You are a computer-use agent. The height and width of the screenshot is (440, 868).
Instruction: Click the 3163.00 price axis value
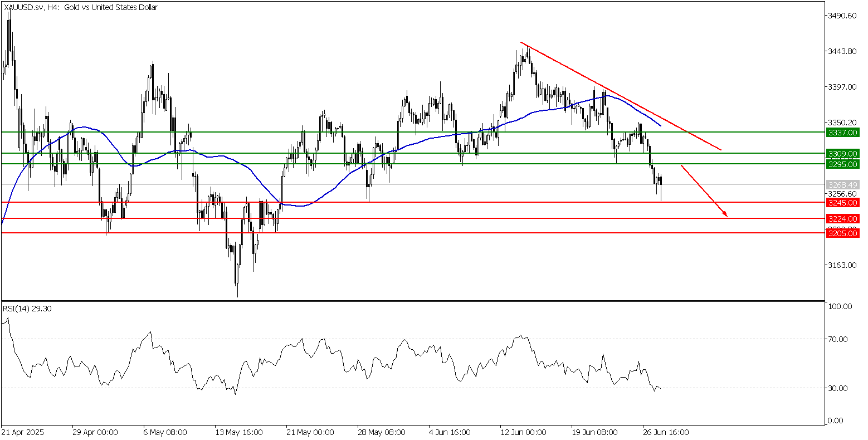[x=842, y=265]
